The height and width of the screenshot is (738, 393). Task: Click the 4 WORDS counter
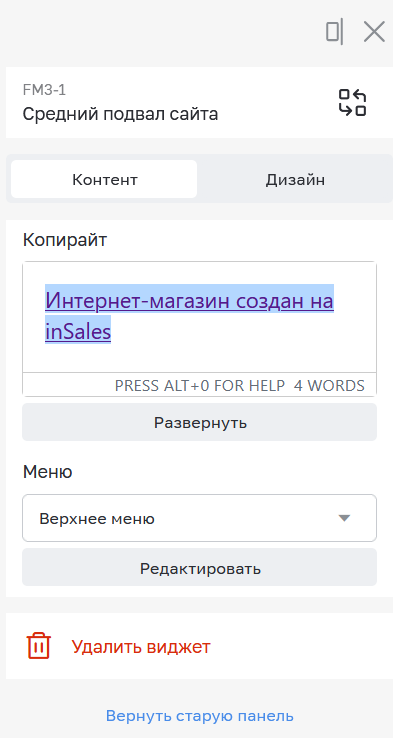pyautogui.click(x=329, y=385)
